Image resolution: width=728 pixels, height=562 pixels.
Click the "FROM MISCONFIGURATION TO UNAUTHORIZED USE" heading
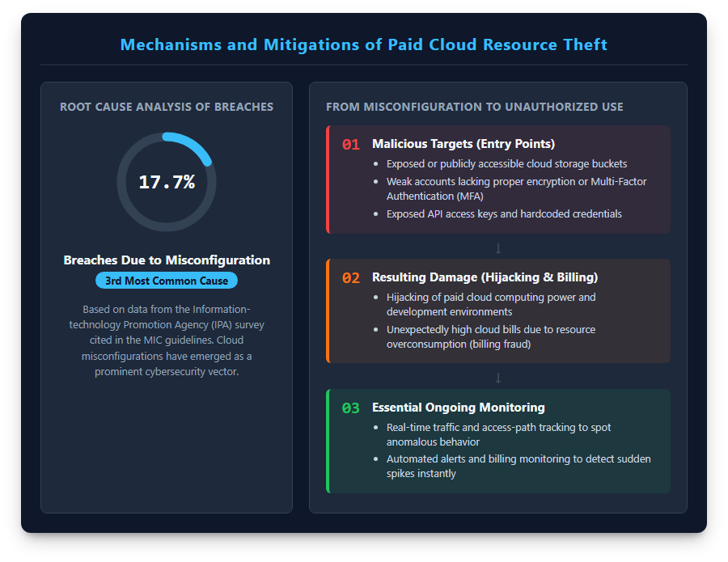click(x=475, y=107)
